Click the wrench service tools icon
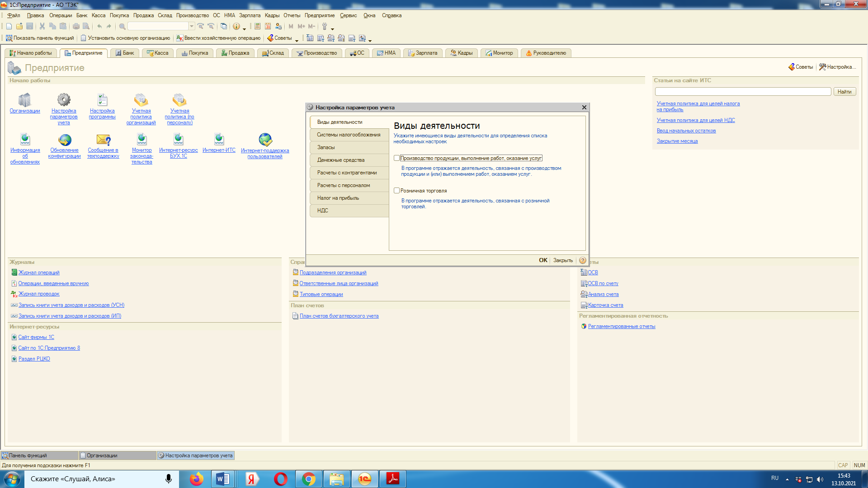 pos(324,26)
